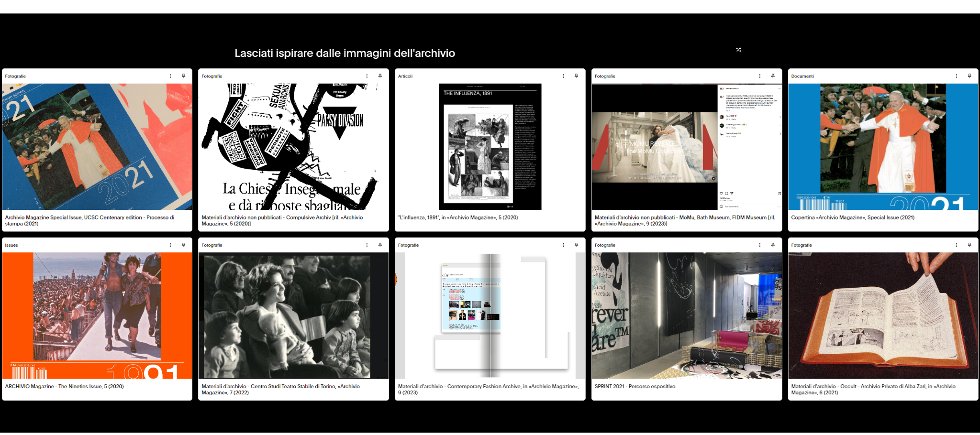Pin the Centro Studi Teatro Stabile card
Viewport: 980px width, 435px height.
pyautogui.click(x=380, y=245)
